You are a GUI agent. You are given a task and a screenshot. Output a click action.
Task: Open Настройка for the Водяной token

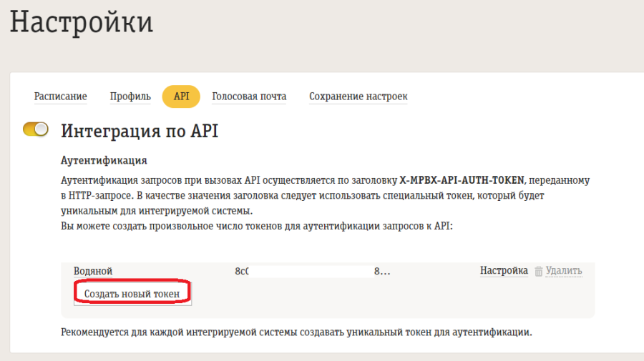pos(504,271)
